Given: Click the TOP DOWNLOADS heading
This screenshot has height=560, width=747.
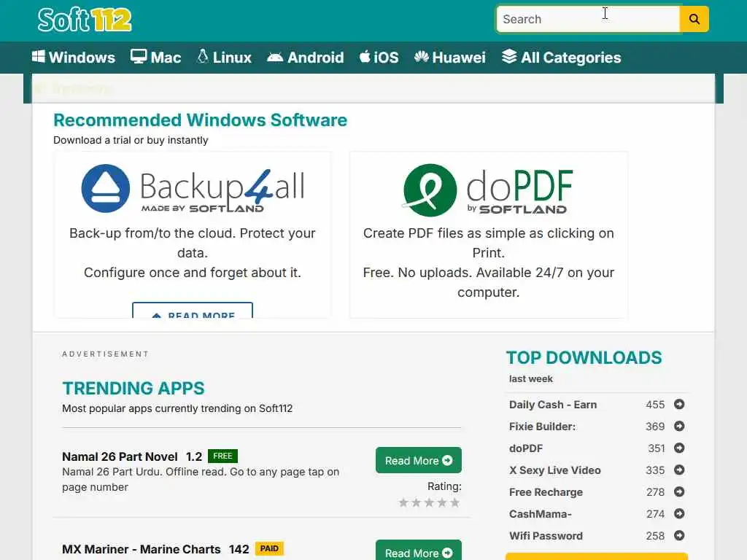Looking at the screenshot, I should (x=584, y=357).
